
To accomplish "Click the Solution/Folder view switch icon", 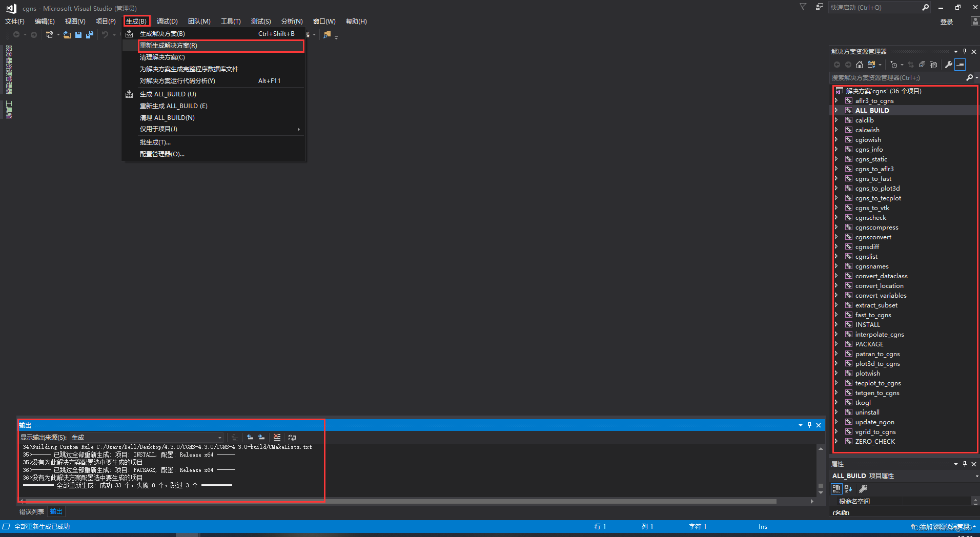I will point(871,65).
